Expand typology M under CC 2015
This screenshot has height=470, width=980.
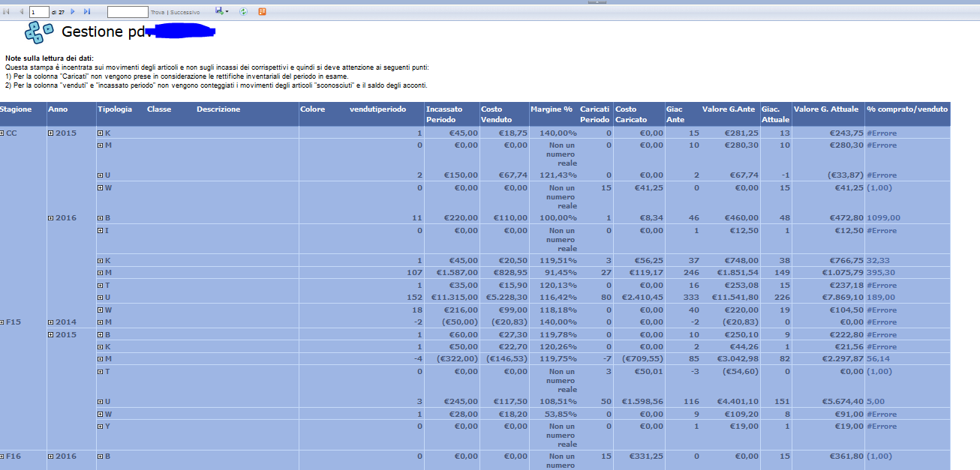pyautogui.click(x=100, y=145)
